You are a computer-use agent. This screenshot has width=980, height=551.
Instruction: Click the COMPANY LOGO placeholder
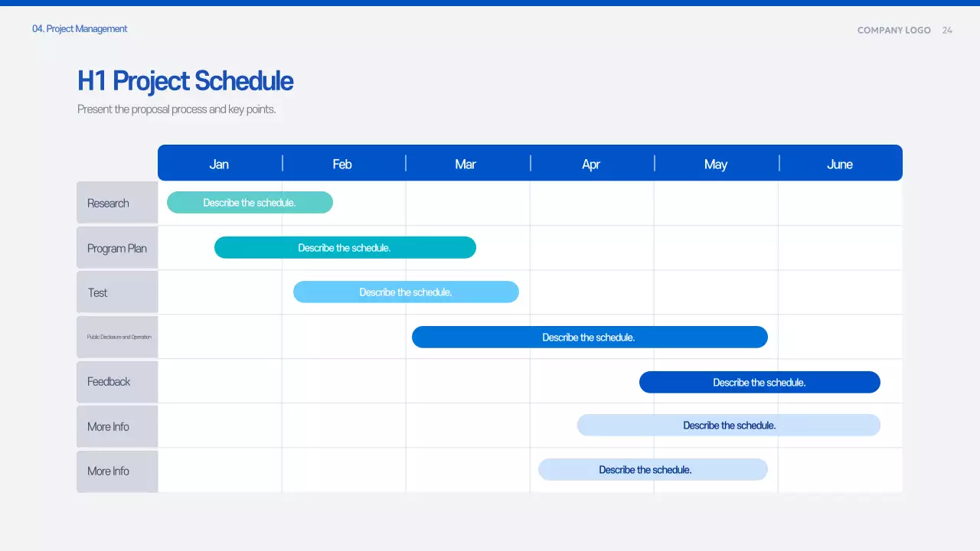pyautogui.click(x=893, y=30)
